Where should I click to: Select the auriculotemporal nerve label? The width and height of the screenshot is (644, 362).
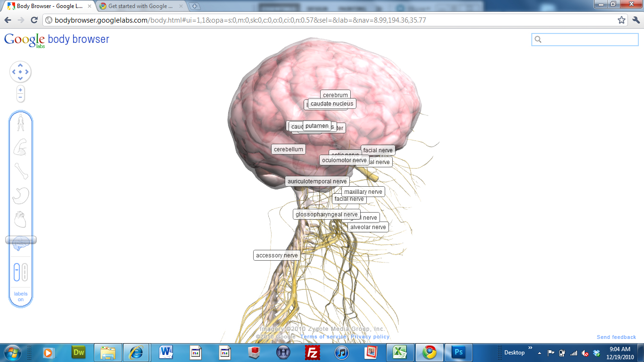[317, 181]
